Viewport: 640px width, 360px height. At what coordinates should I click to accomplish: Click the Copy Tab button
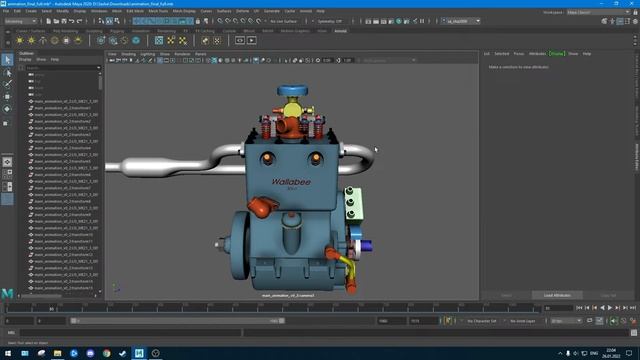608,295
